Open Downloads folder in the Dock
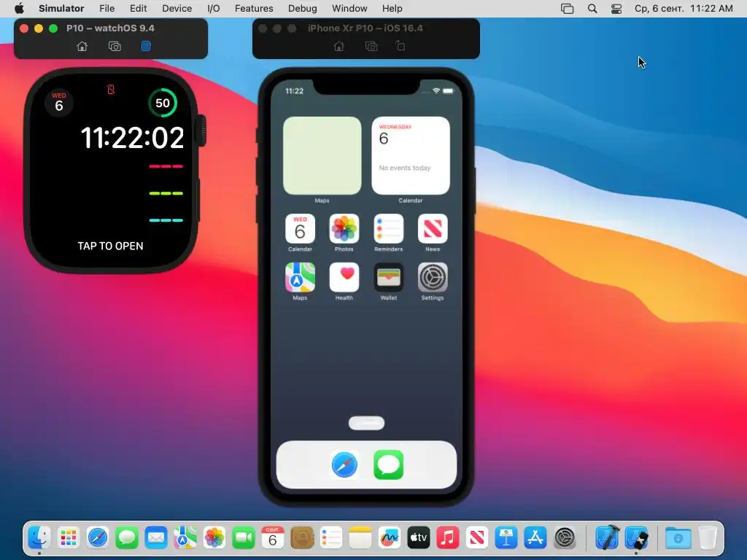The width and height of the screenshot is (747, 560). pos(678,538)
